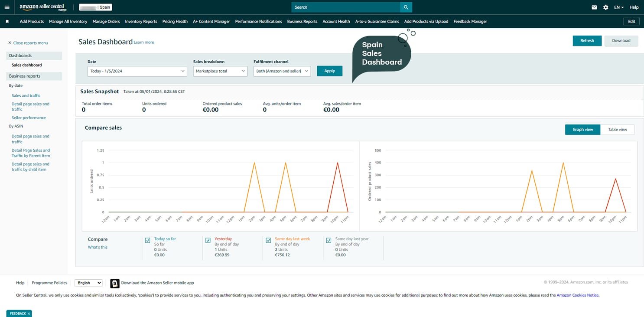Open the Amazon Cookies Notice link

(577, 295)
